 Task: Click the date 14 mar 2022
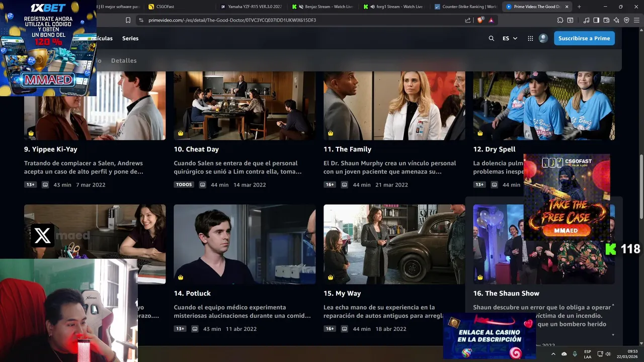click(250, 185)
